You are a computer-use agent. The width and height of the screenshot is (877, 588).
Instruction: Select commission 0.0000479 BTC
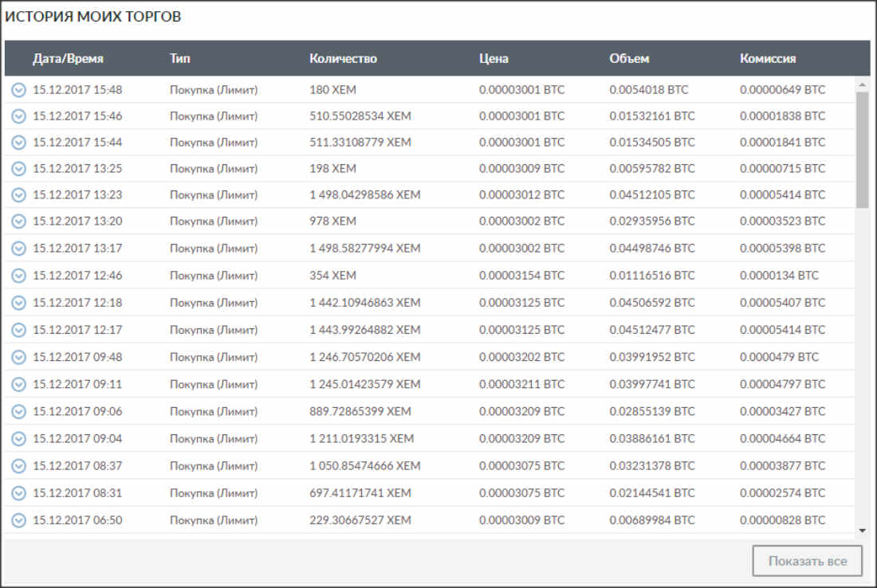[x=779, y=357]
